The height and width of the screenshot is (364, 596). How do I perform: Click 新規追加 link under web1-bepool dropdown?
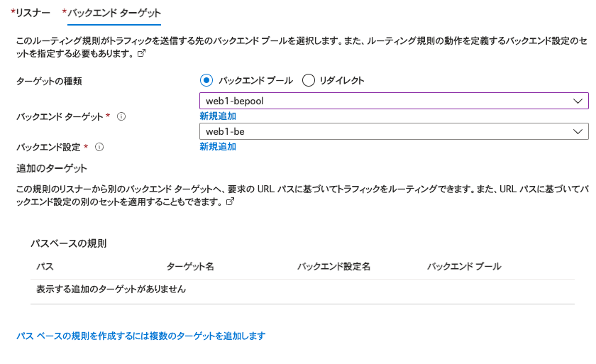[217, 116]
